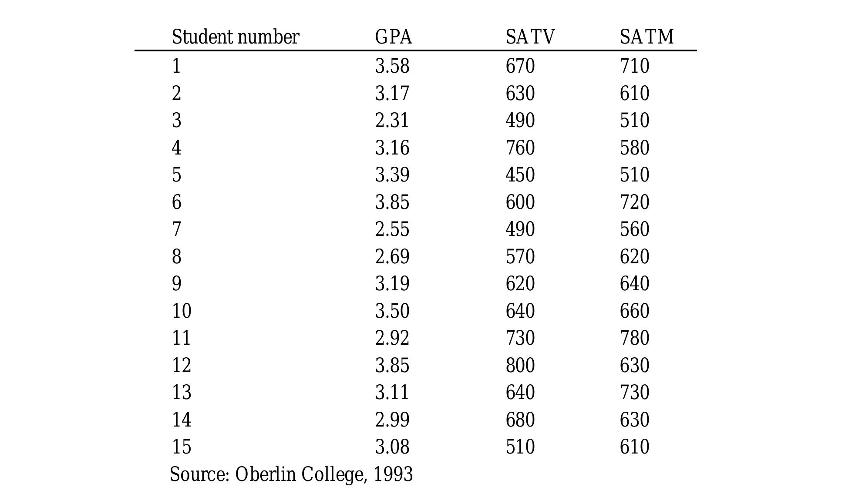Click SATV score 760 for student 4

[520, 148]
